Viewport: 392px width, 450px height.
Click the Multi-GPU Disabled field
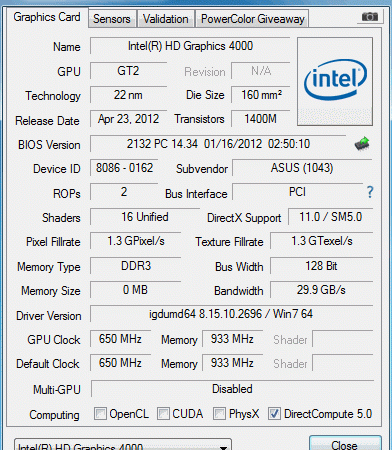click(232, 389)
